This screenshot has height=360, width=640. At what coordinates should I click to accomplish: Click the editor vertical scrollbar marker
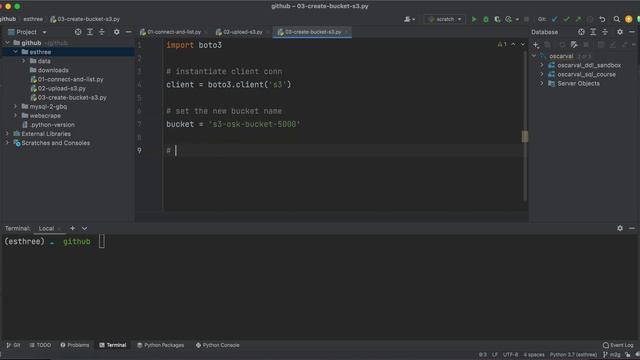click(x=524, y=136)
